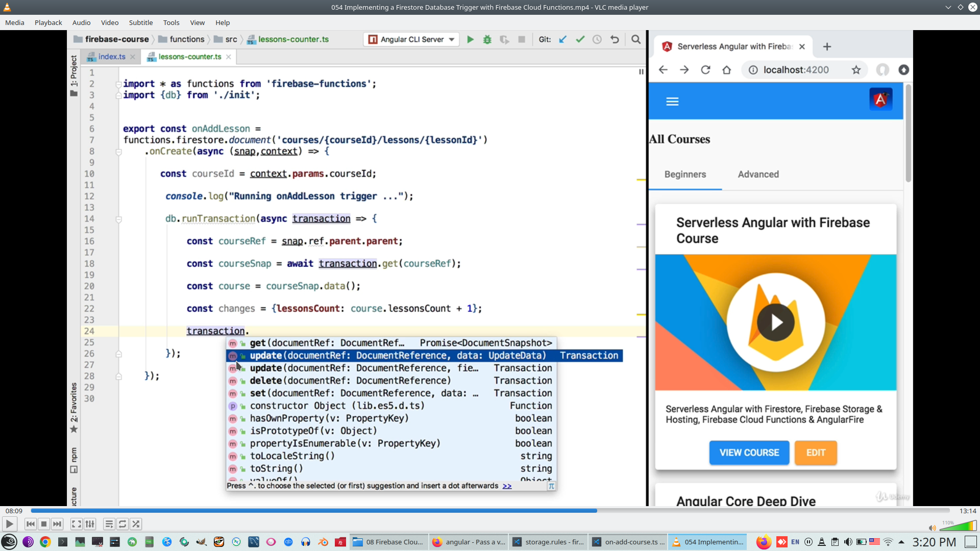Open the Angular CLI Server configuration dropdown
Screen dimensions: 980x551
coord(451,39)
